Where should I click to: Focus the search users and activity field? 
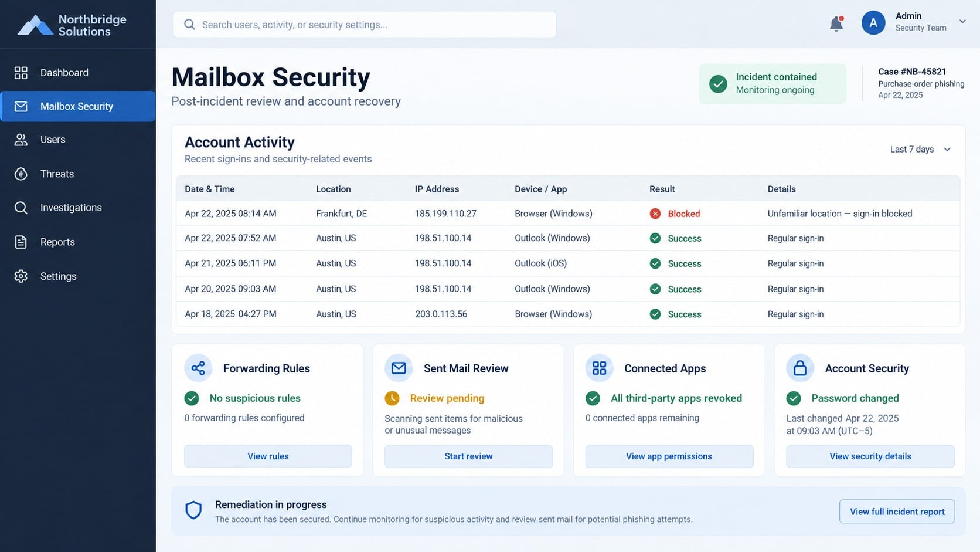coord(365,25)
